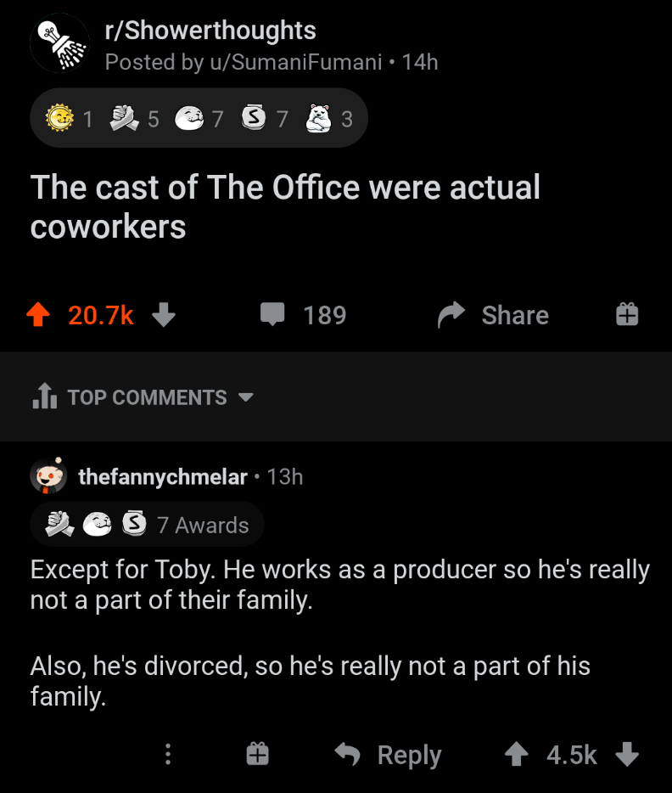Screen dimensions: 672x793
Task: Reply to thefannychmelar's comment
Action: pos(389,754)
